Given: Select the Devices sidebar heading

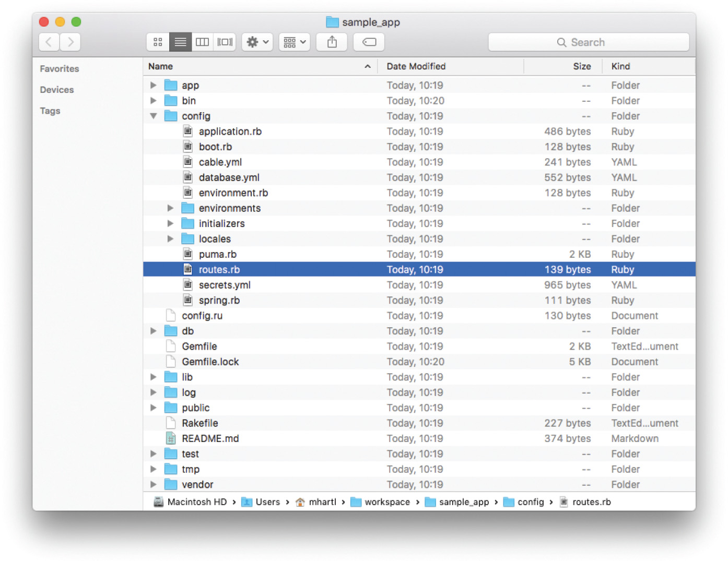Looking at the screenshot, I should pos(57,90).
